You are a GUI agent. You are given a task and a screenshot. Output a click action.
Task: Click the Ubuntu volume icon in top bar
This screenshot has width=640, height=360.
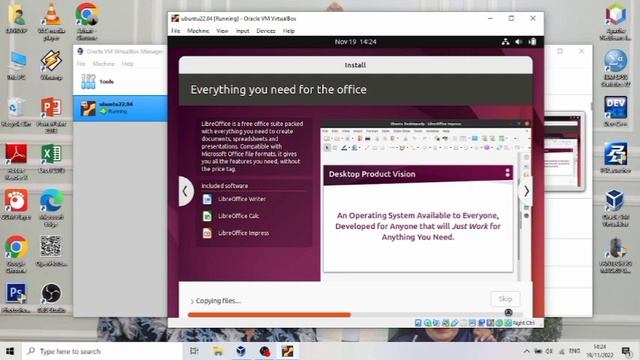point(519,42)
